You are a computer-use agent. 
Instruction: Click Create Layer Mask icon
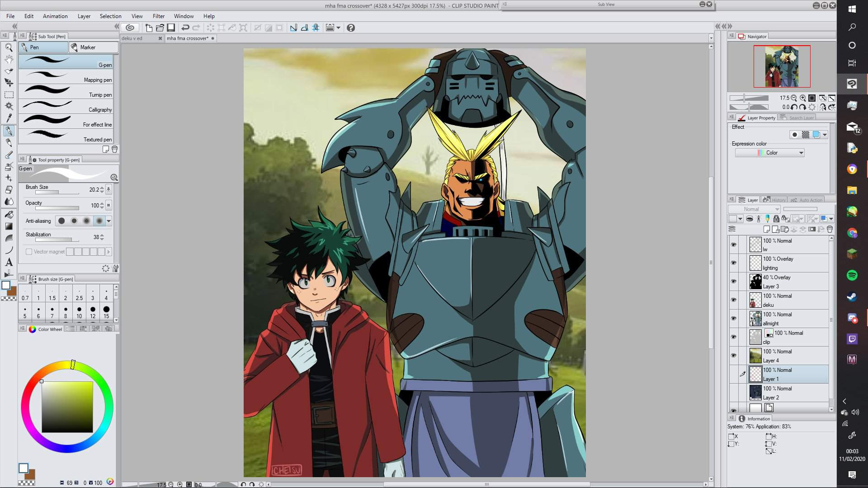point(812,230)
